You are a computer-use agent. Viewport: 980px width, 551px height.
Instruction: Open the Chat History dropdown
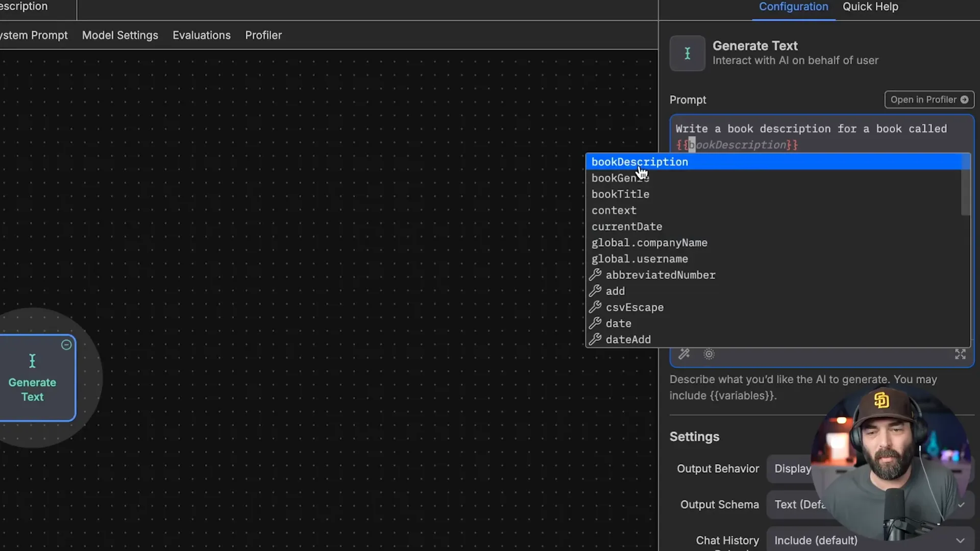click(x=868, y=540)
